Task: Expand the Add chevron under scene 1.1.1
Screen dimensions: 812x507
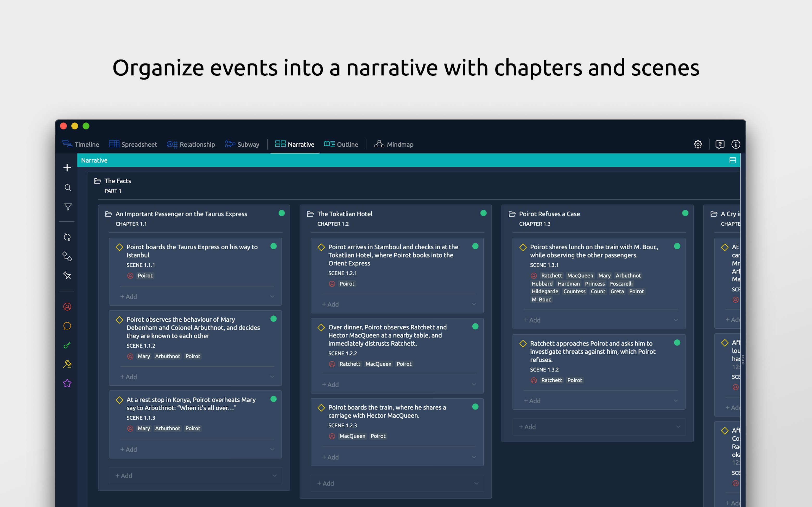Action: [272, 296]
